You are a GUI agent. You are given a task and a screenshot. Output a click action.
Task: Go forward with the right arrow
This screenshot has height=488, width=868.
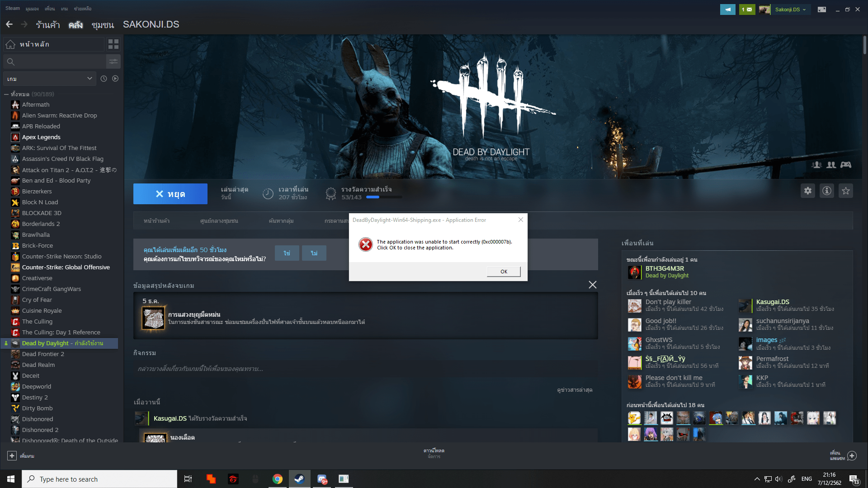point(24,24)
